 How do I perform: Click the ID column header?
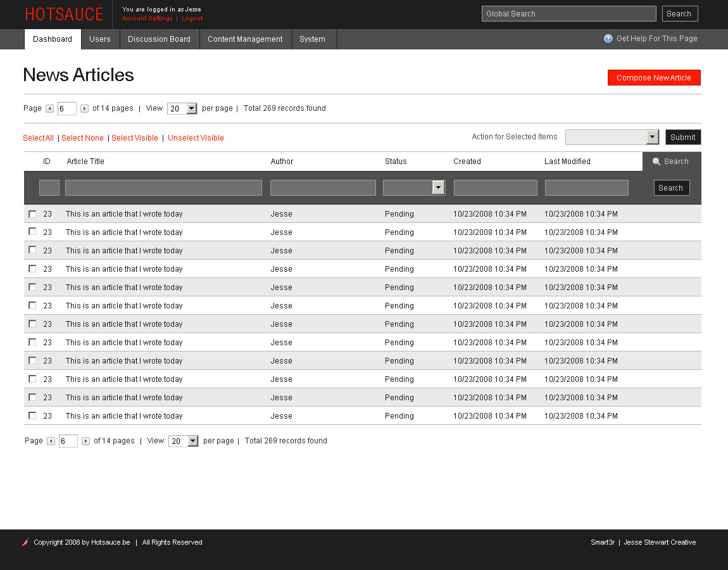tap(46, 161)
